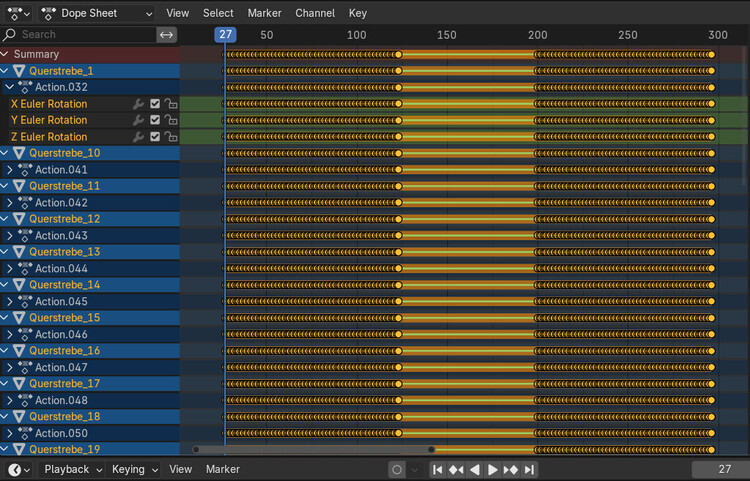This screenshot has height=481, width=750.
Task: Uncheck the X Euler Rotation mute checkbox
Action: point(155,104)
